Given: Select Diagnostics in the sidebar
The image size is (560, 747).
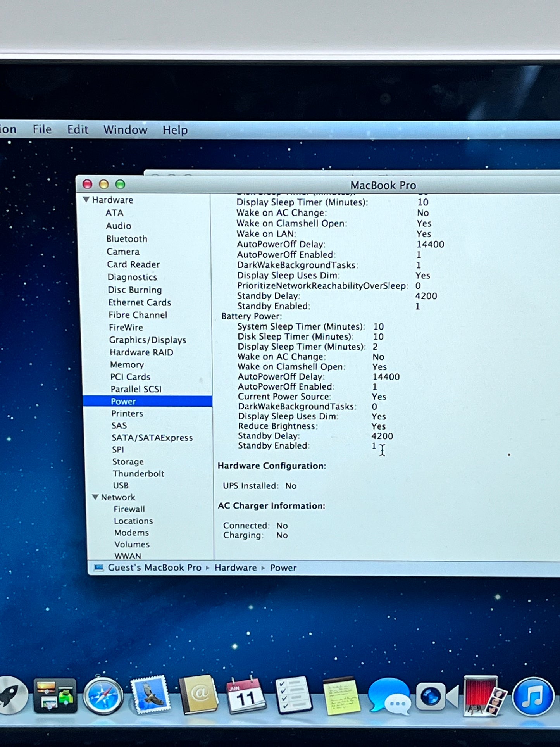Looking at the screenshot, I should tap(132, 277).
